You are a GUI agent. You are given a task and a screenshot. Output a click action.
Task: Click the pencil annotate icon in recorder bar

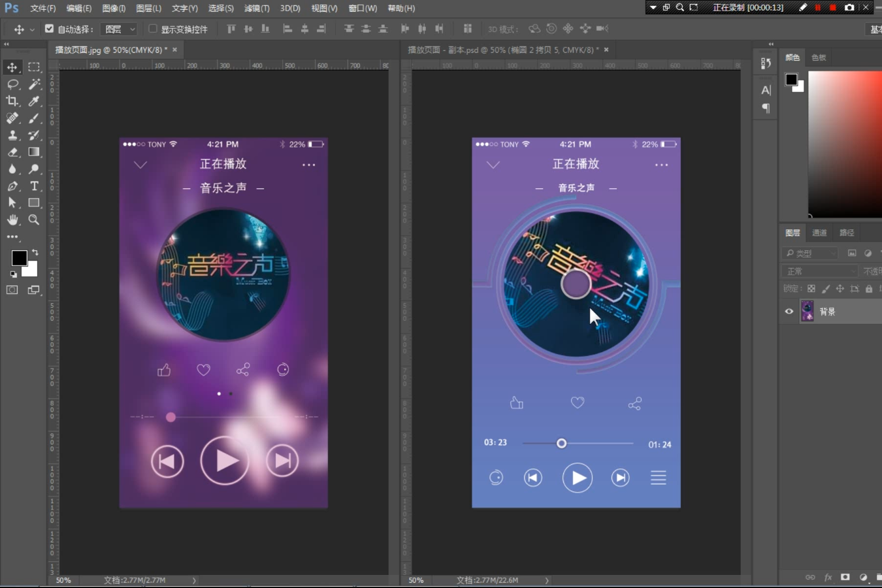[803, 8]
